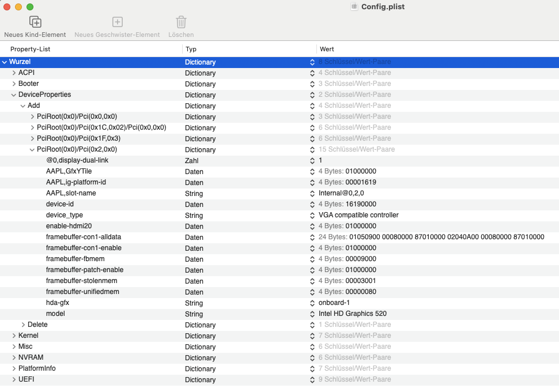Image resolution: width=559 pixels, height=392 pixels.
Task: Open type popup for UEFI row
Action: tap(312, 380)
